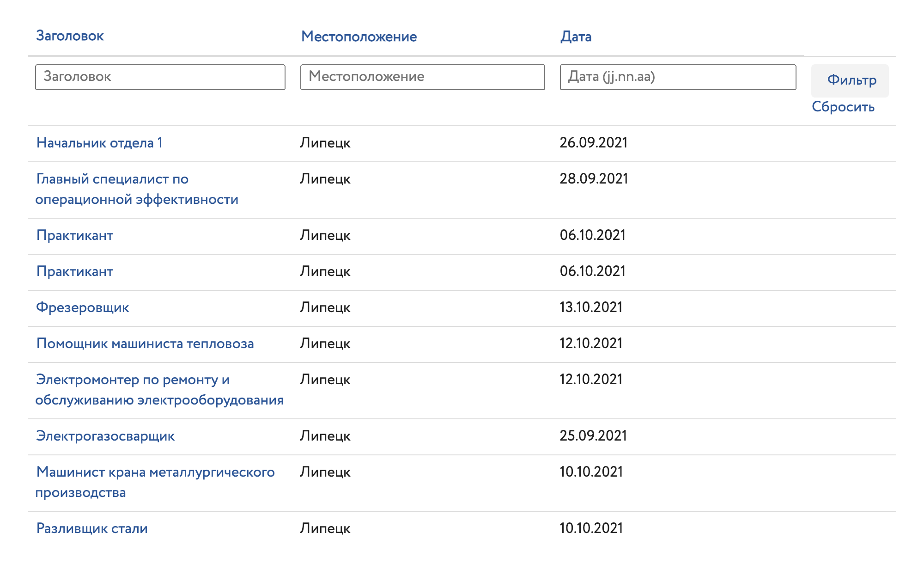Click Липецк in the Помощник машиниста тепловоза row
The image size is (924, 564).
[325, 344]
